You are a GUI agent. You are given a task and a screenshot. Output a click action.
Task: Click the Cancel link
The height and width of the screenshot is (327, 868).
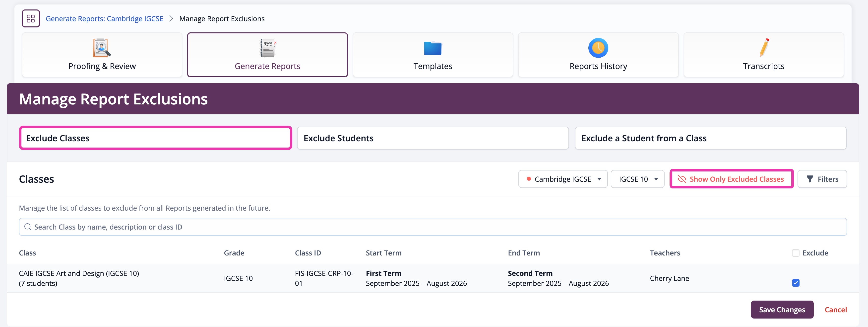(835, 310)
